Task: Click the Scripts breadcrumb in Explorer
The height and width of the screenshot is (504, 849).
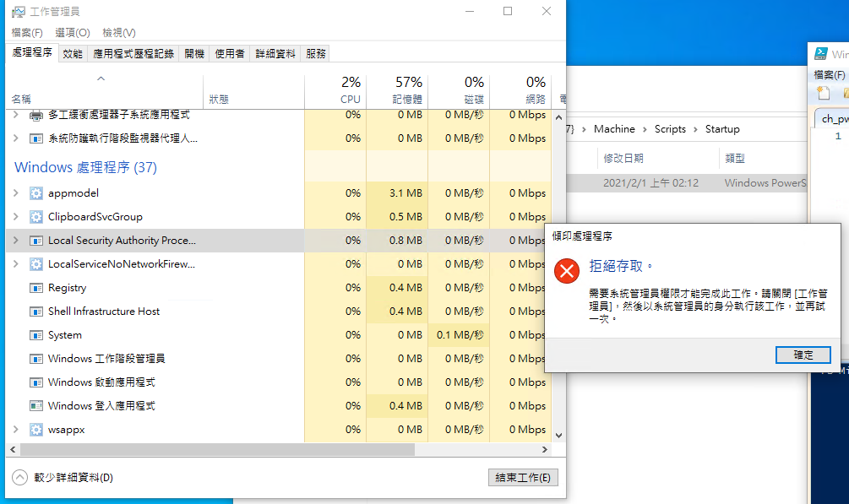Action: (x=670, y=129)
